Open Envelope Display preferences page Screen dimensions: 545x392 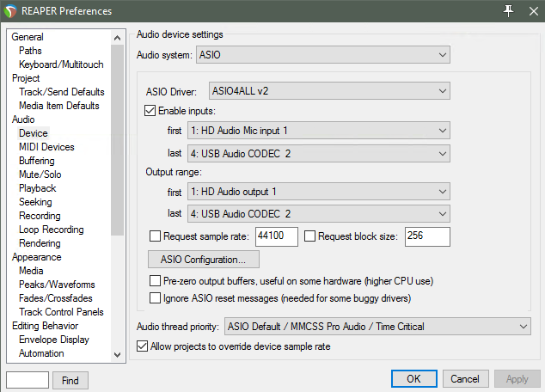(54, 340)
